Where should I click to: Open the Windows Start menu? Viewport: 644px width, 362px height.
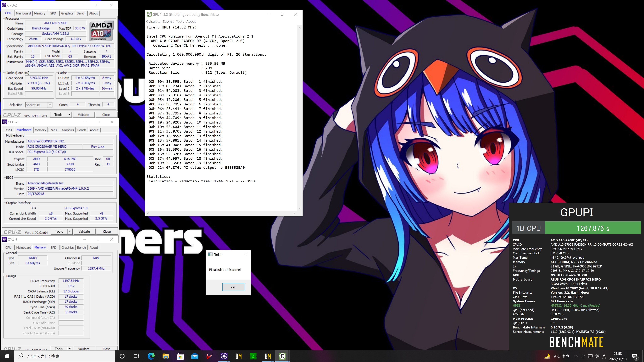point(7,356)
